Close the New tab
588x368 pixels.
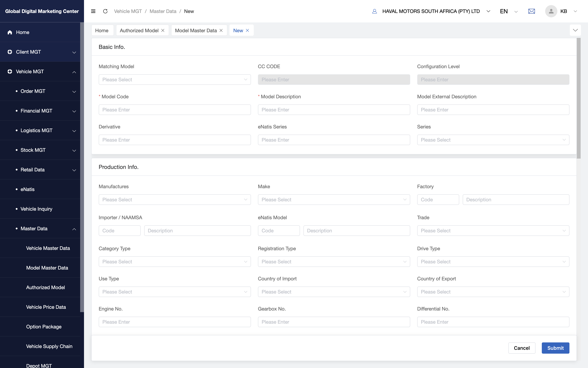(247, 30)
